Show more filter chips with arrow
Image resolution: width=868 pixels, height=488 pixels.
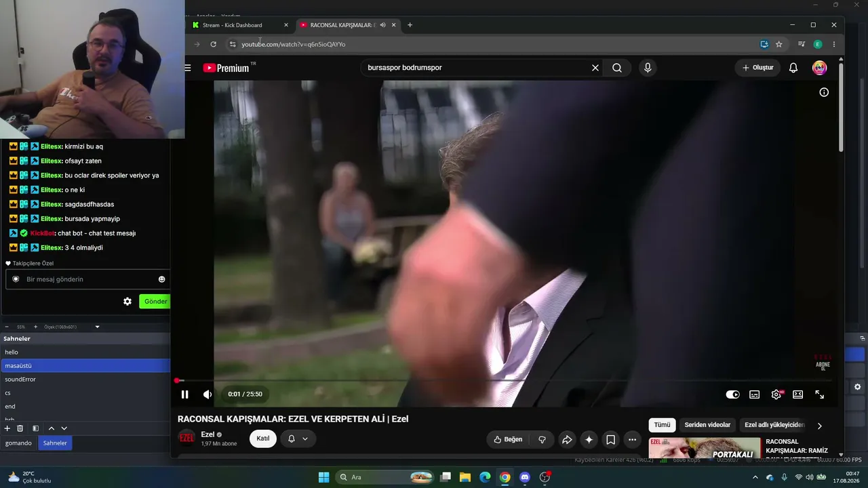(x=819, y=426)
